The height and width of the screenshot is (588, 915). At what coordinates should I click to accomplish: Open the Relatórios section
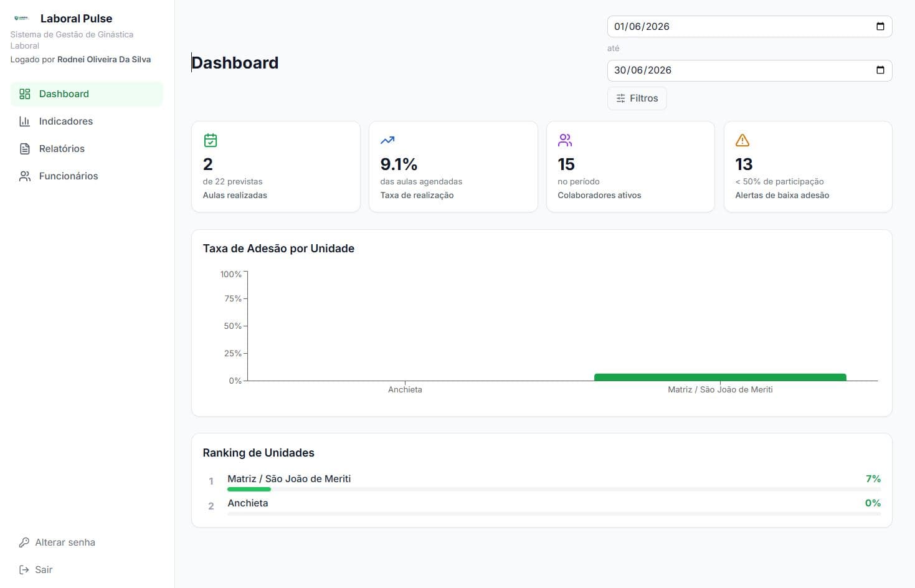(x=87, y=149)
